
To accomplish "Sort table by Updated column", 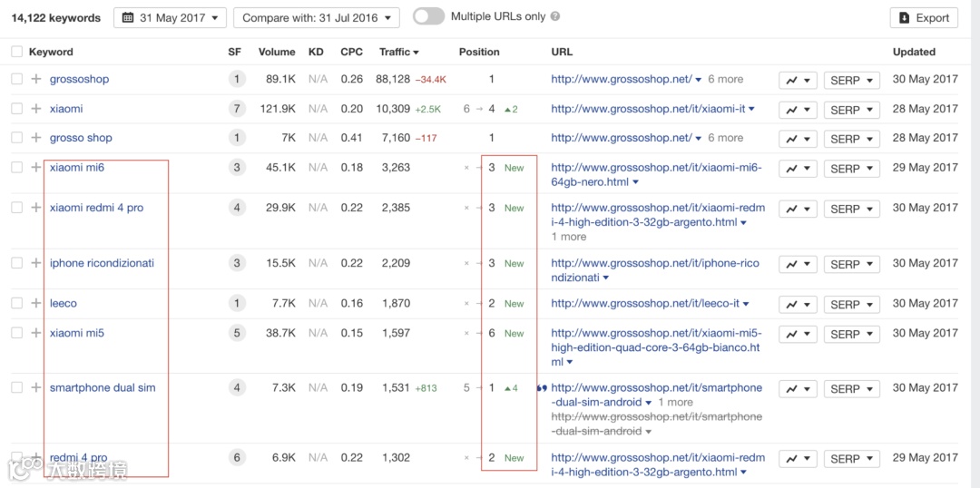I will 914,52.
